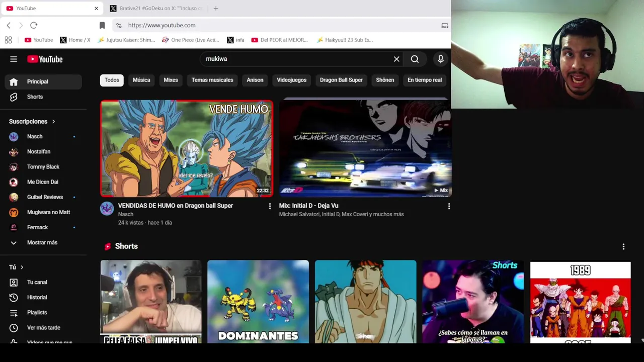Screen dimensions: 644x362
Task: Open Haikyuu!! 23 Sub Es bookmark
Action: 345,40
